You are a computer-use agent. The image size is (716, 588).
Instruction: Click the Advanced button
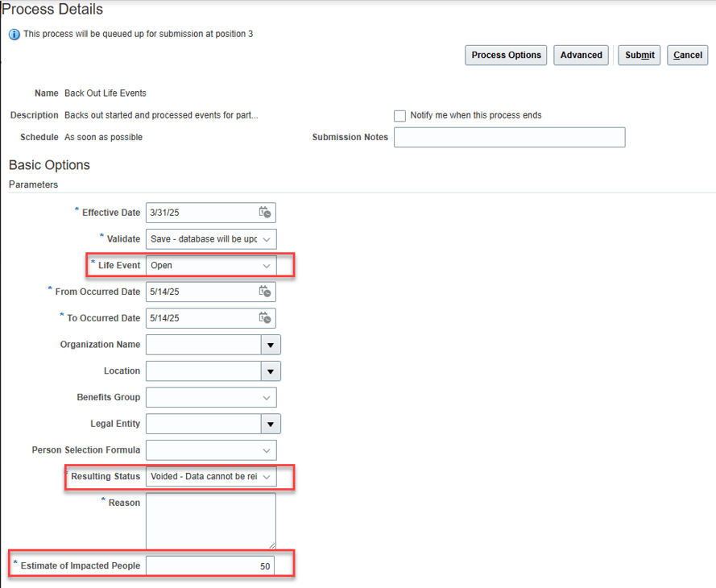tap(581, 56)
